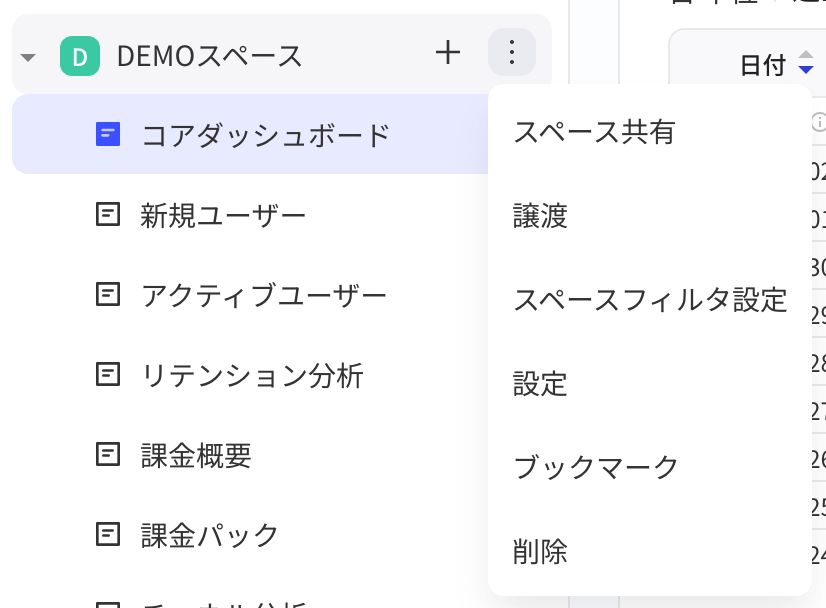Click the 課金概要 dashboard icon

point(108,454)
